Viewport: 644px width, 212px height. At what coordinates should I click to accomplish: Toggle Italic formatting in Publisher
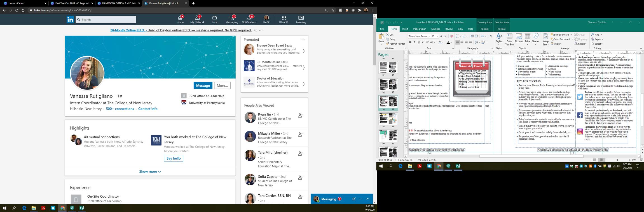414,42
